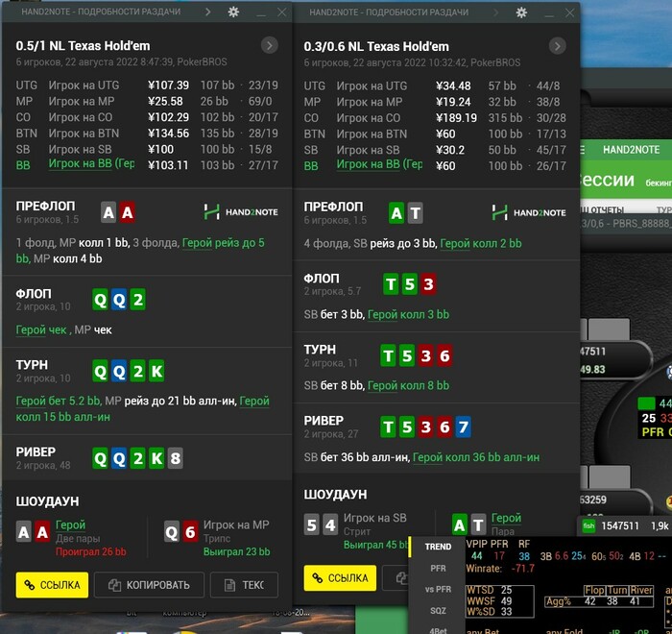Select 4Bet tab in HUD popup

pyautogui.click(x=438, y=630)
